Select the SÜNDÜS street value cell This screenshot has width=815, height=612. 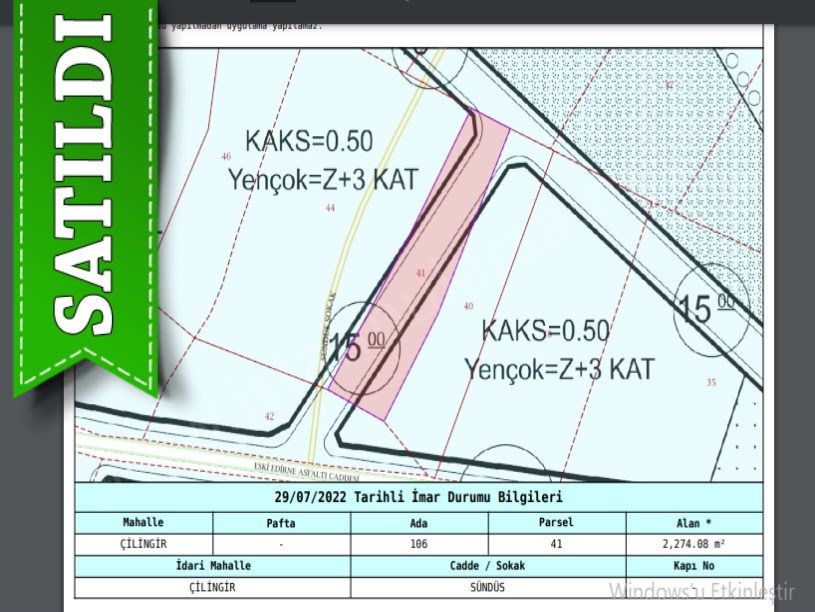click(x=488, y=587)
